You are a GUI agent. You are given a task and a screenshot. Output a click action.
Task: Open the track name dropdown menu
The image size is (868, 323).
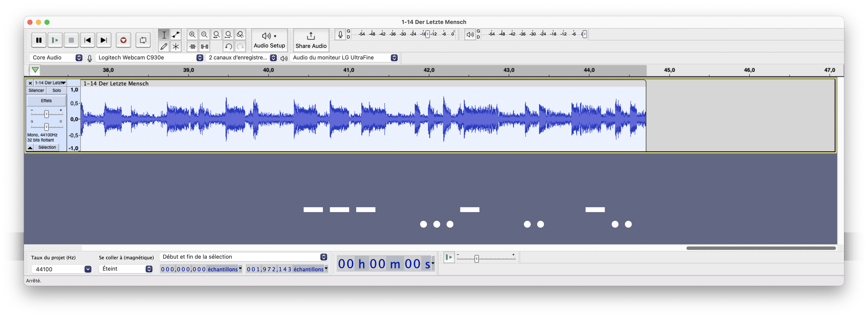pos(50,83)
